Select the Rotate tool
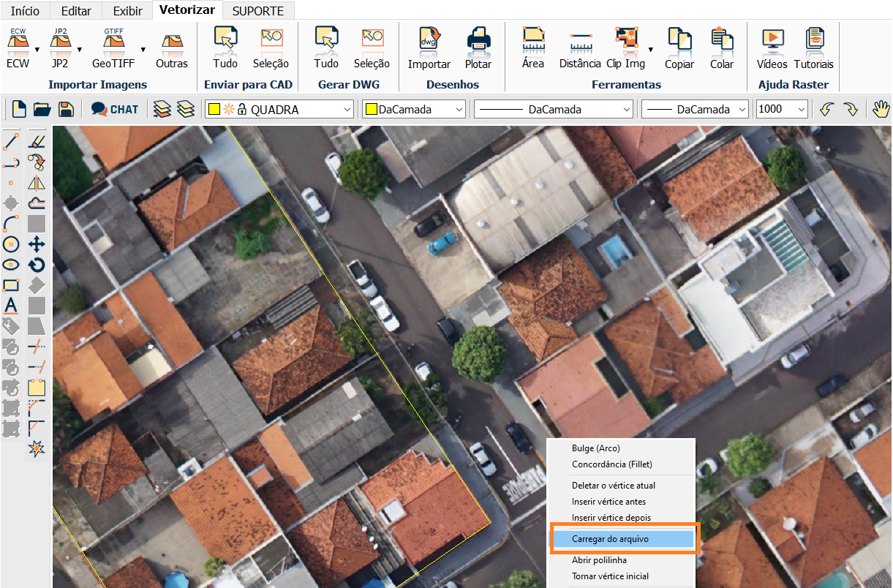 [x=37, y=265]
